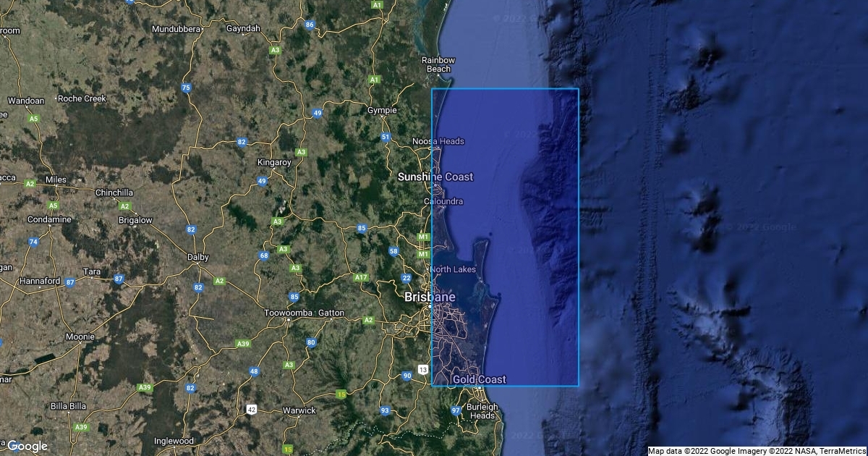The image size is (868, 456).
Task: Select the route 13 white shield
Action: [x=422, y=370]
